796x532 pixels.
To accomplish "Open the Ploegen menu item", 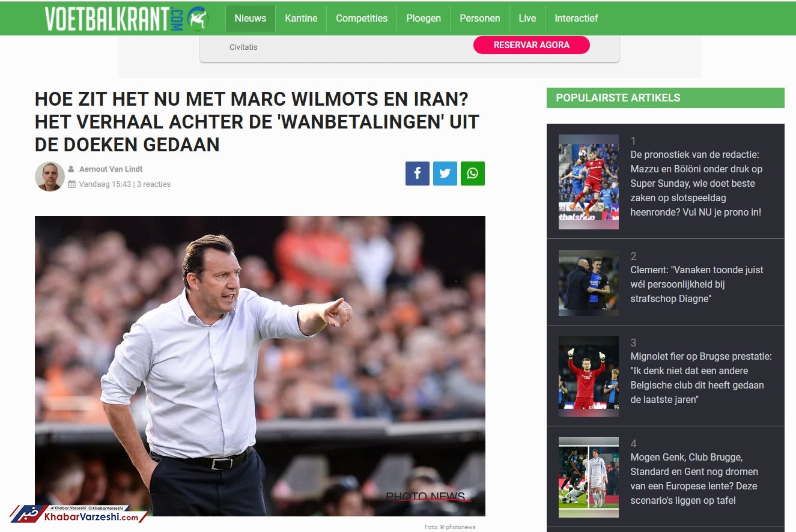I will click(424, 19).
